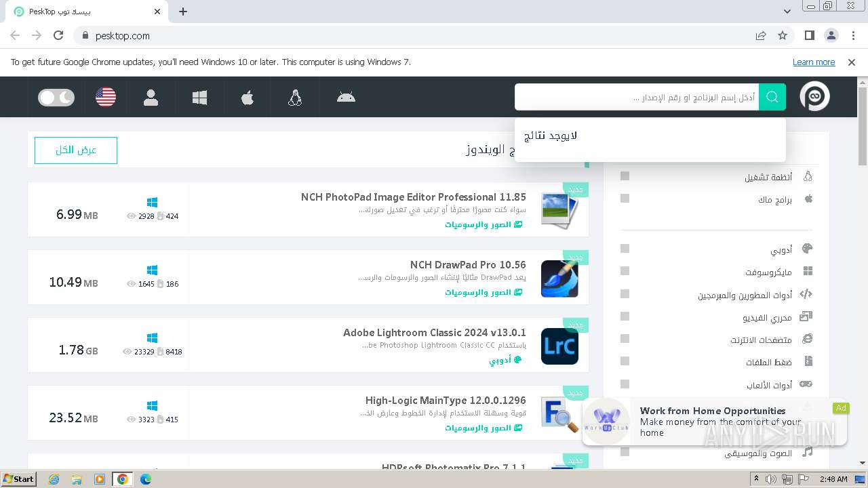Show hidden tray icons arrow
The width and height of the screenshot is (868, 488).
756,479
